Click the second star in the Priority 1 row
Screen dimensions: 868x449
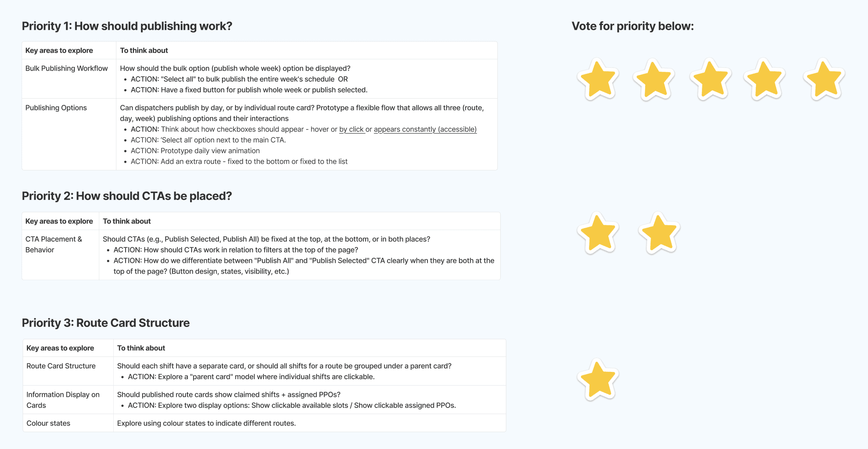coord(654,79)
